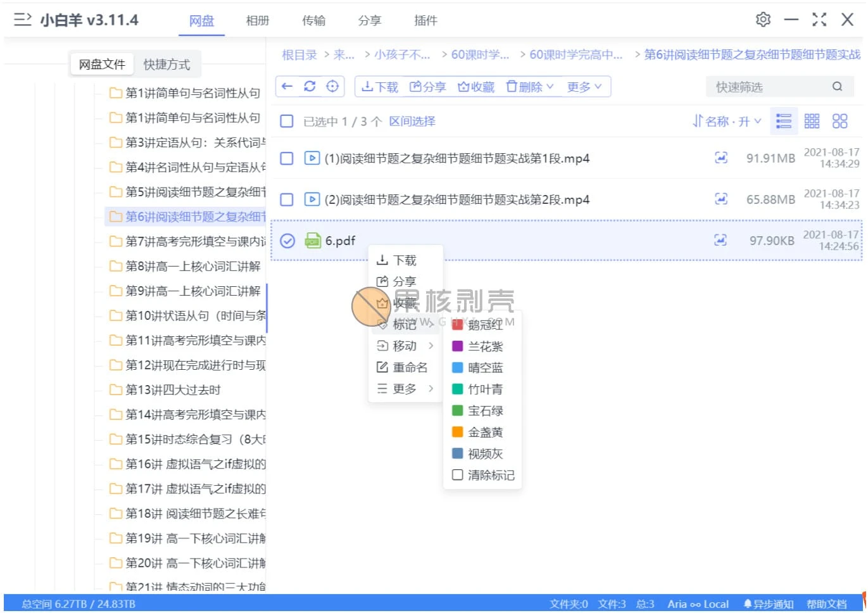
Task: Expand the 更多 toolbar dropdown
Action: pos(584,87)
